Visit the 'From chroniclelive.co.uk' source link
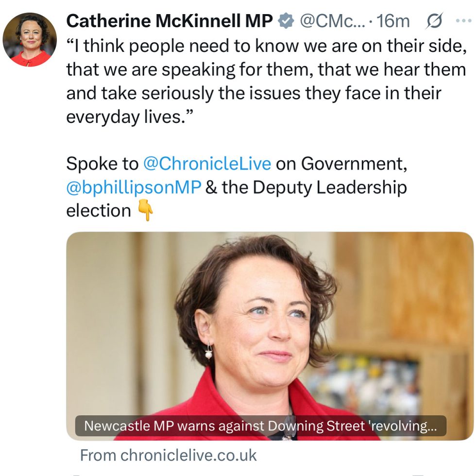This screenshot has height=476, width=476. coord(168,456)
